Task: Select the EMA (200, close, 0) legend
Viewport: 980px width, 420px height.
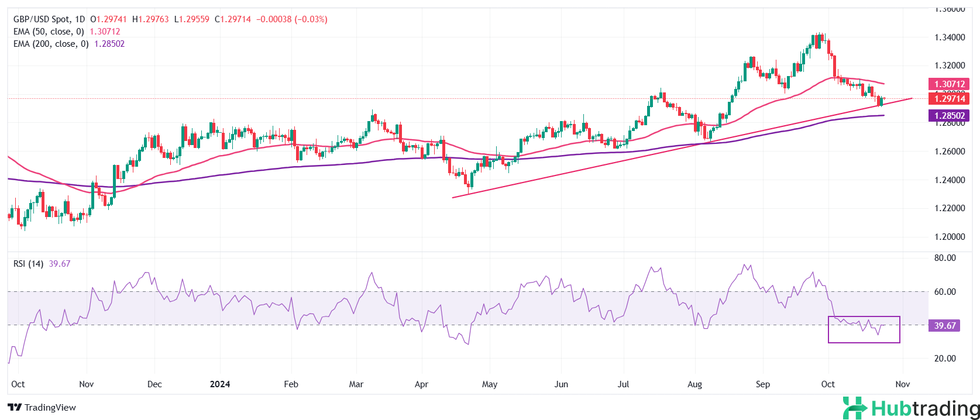Action: (51, 44)
